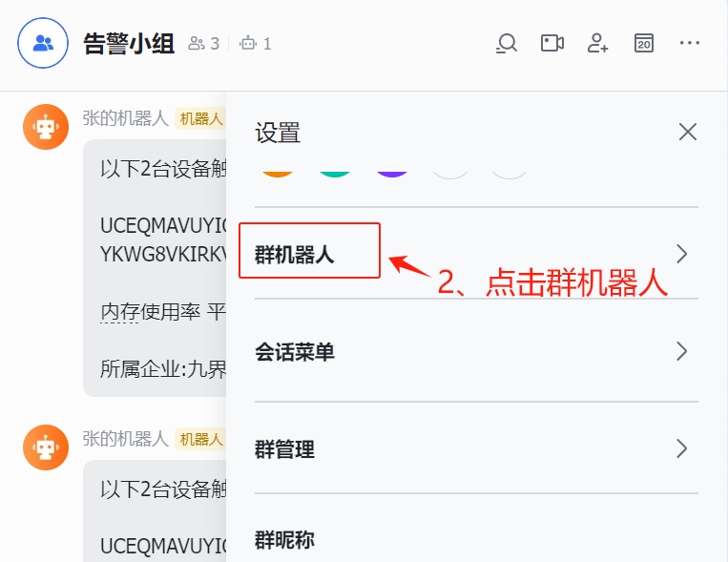The height and width of the screenshot is (562, 728).
Task: Start a video meeting from the header
Action: pos(552,43)
